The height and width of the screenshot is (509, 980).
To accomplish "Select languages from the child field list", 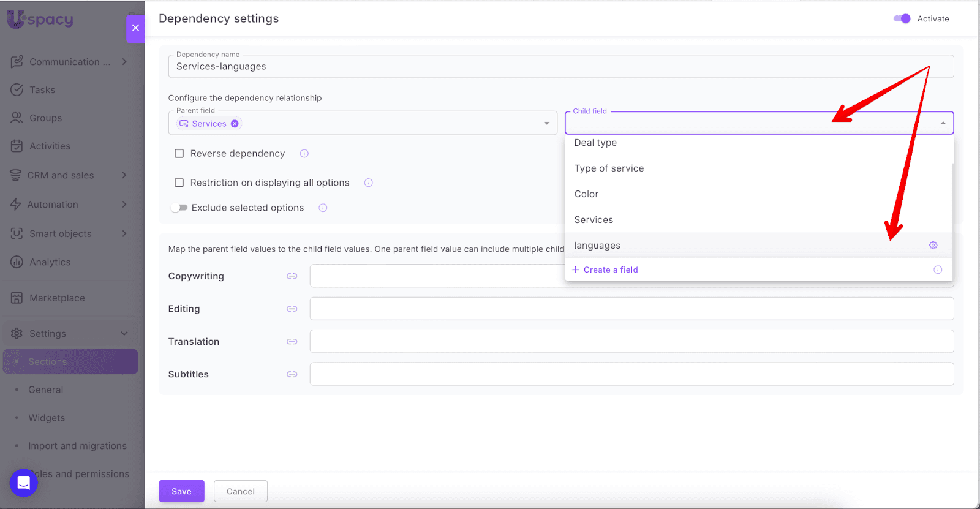I will (597, 246).
